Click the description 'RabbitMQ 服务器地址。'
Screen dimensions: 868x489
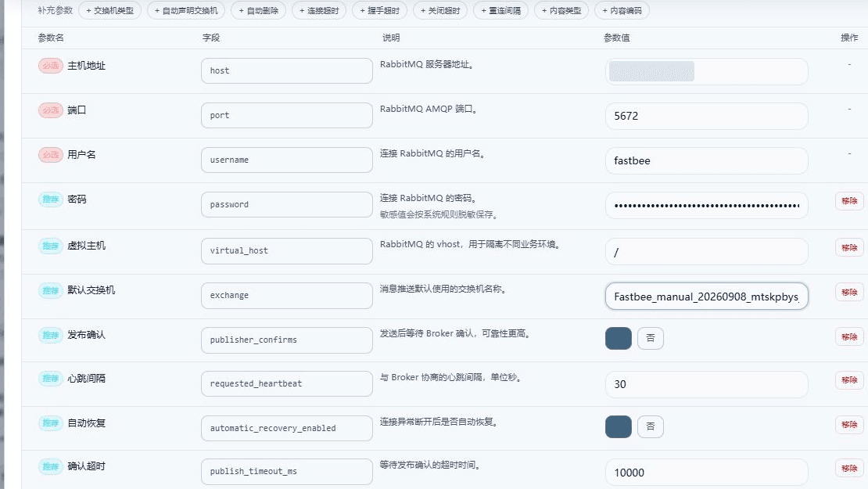(x=428, y=64)
